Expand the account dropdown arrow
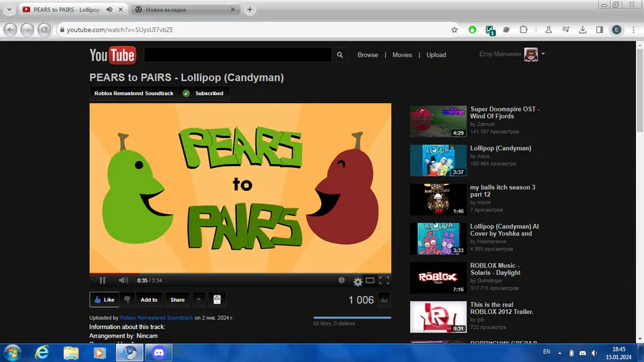644x362 pixels. 543,54
